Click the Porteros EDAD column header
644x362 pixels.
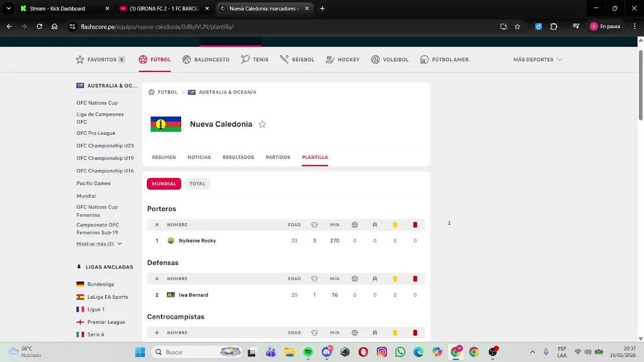(294, 225)
